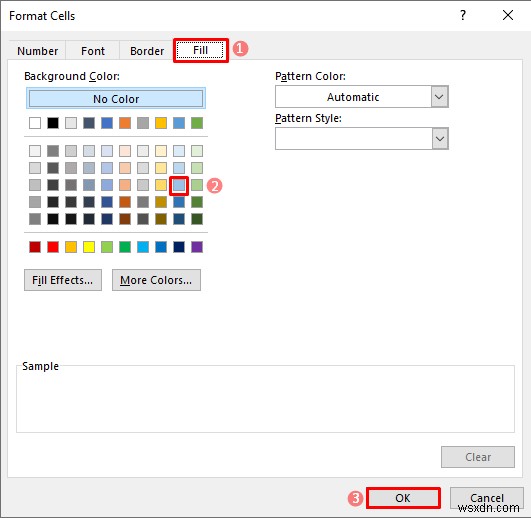531x518 pixels.
Task: Pick the orange theme color in top row
Action: [x=125, y=123]
